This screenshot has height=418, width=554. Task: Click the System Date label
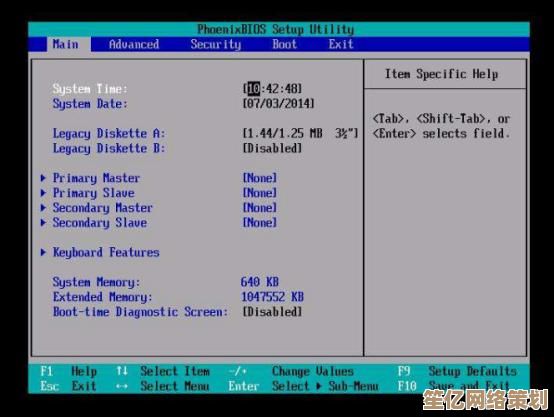tap(90, 104)
